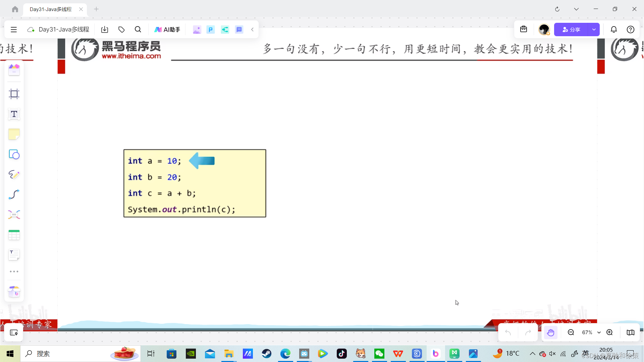Open the hamburger main menu

pos(14,29)
